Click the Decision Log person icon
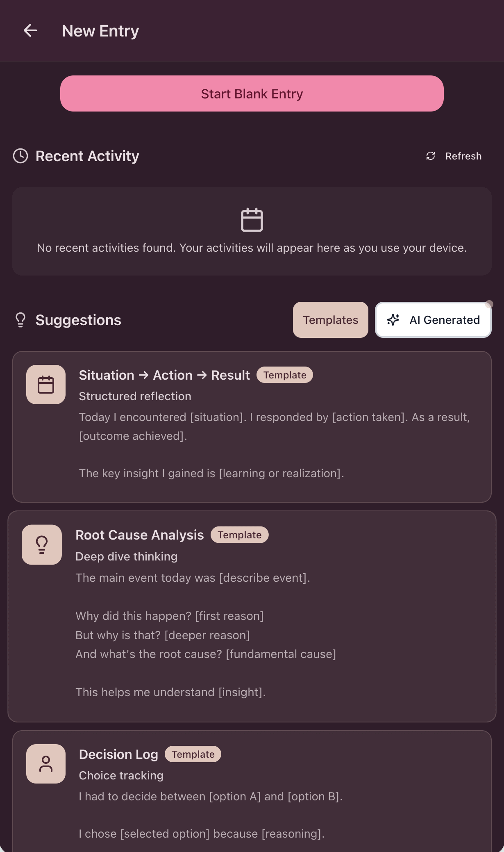This screenshot has height=852, width=504. 46,764
